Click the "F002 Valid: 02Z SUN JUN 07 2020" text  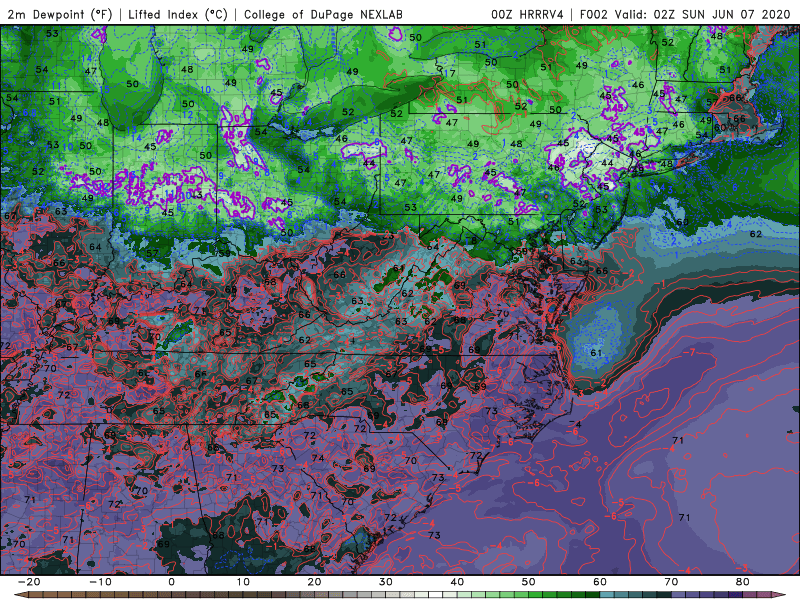click(x=685, y=14)
